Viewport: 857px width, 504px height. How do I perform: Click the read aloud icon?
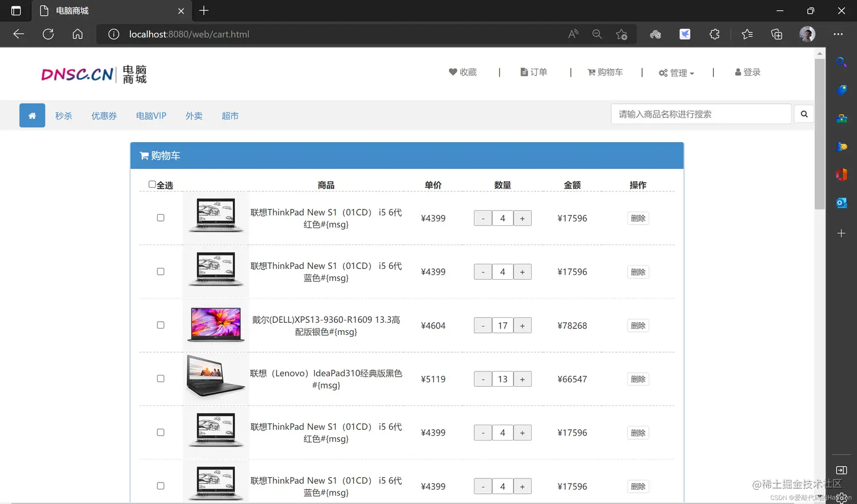[573, 34]
